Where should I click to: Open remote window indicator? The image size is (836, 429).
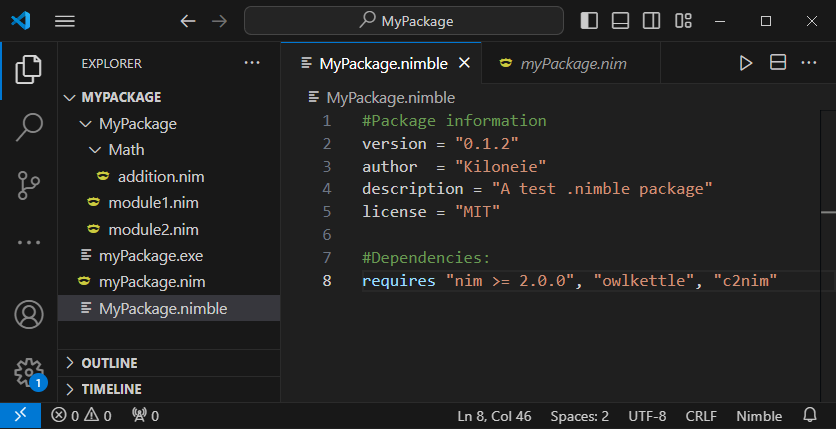(20, 416)
